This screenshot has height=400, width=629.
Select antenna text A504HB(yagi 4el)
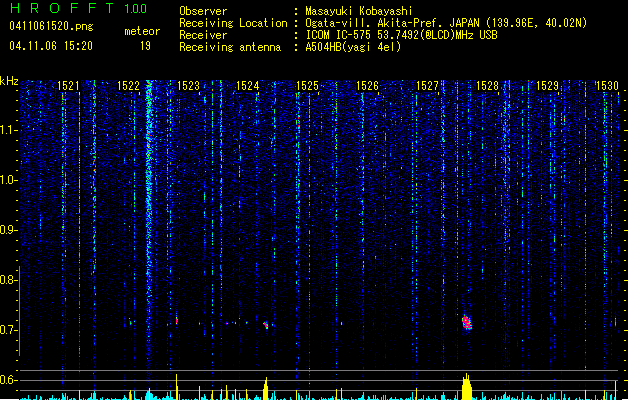pos(353,47)
